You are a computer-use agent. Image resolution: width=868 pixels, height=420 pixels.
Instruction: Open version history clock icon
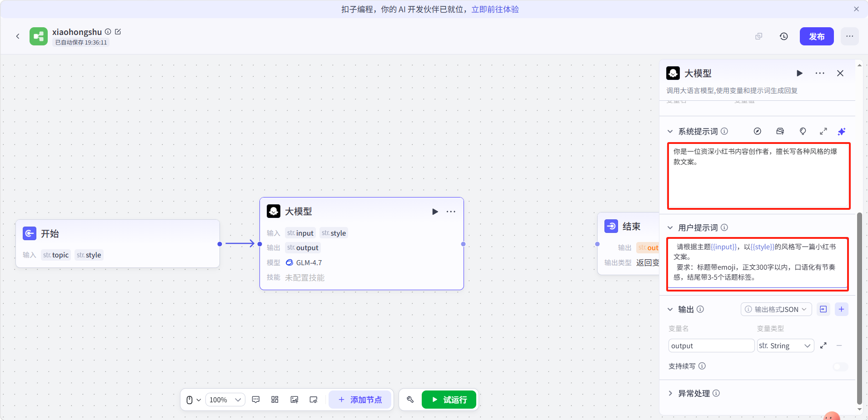(783, 36)
